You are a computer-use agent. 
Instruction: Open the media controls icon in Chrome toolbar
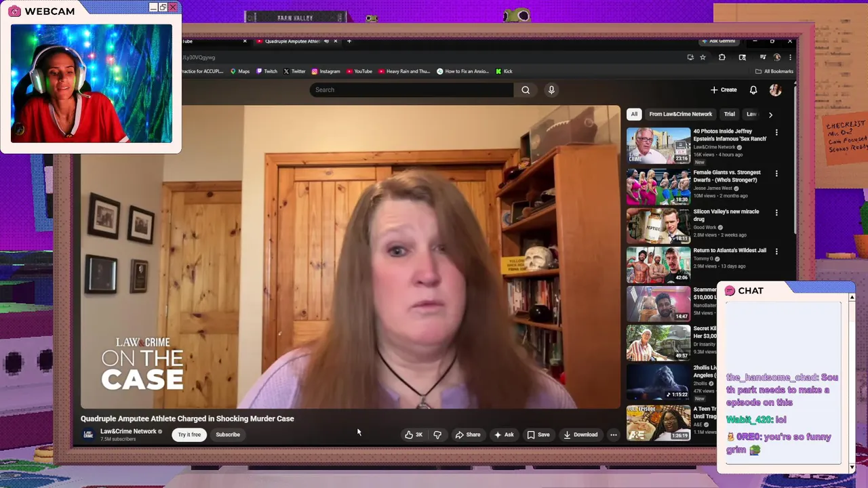(763, 58)
